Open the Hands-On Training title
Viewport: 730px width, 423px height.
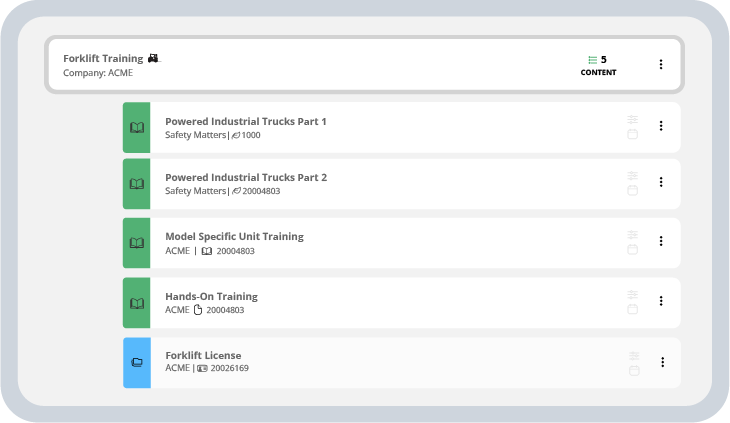pyautogui.click(x=211, y=296)
